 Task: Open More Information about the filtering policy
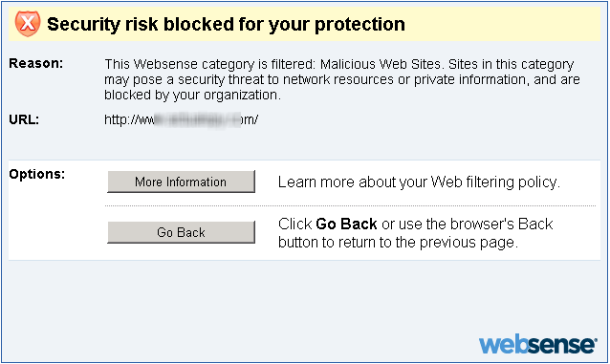[182, 182]
